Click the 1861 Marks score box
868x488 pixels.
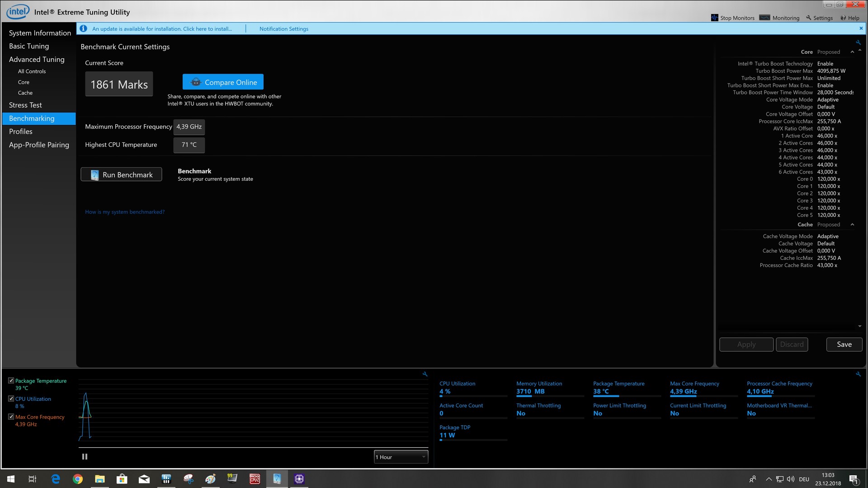(119, 84)
